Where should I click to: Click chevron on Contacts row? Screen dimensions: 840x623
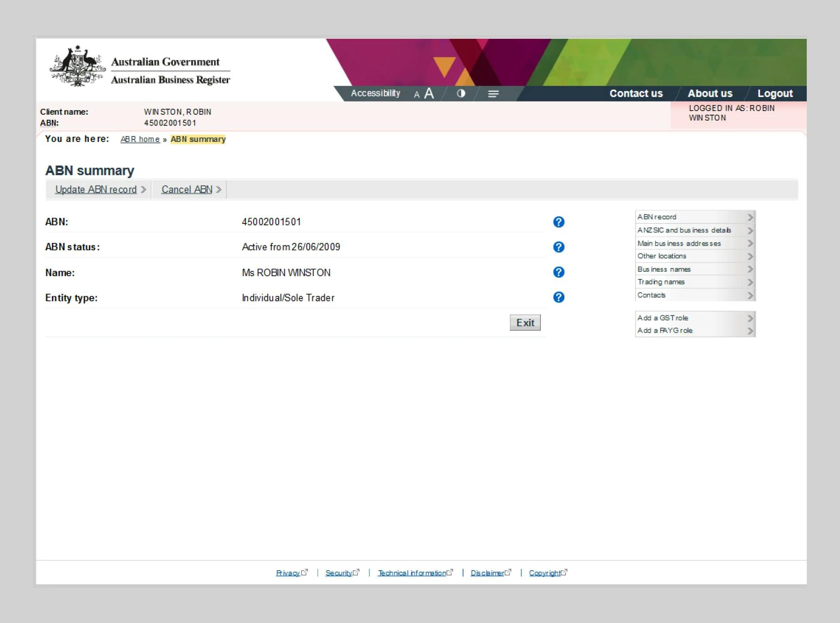point(750,296)
